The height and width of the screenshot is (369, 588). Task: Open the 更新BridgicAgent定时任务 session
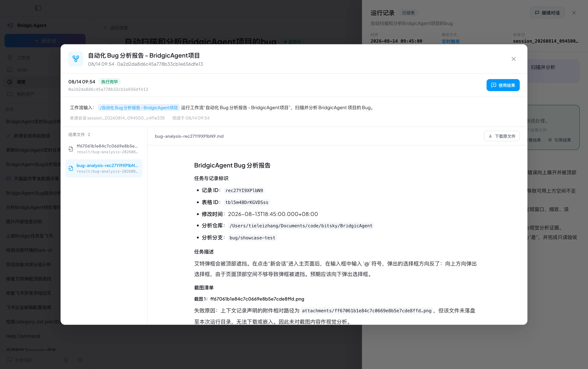click(x=33, y=150)
